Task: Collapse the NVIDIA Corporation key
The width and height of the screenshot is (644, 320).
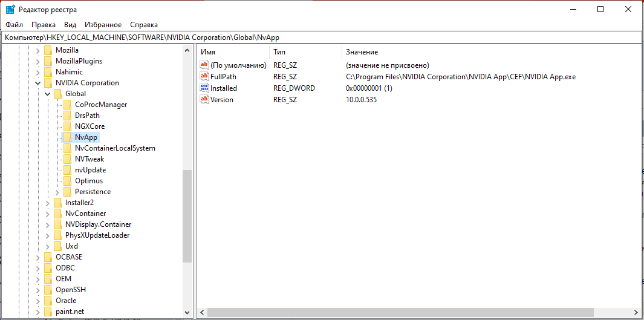Action: coord(37,83)
